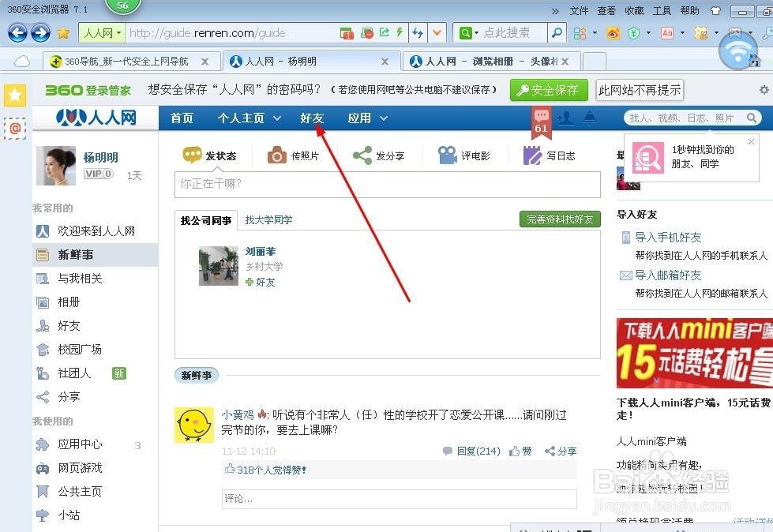The image size is (773, 532).
Task: Open the 工具 menu in the browser
Action: pyautogui.click(x=662, y=10)
